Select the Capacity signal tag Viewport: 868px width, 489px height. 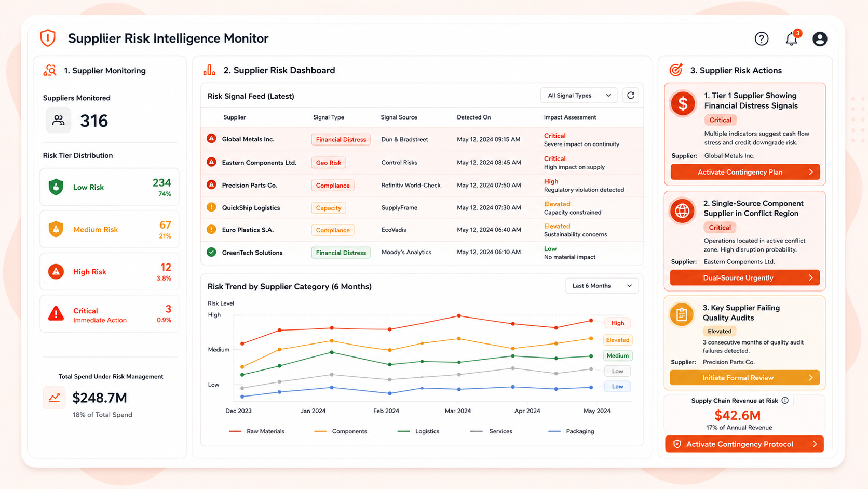tap(329, 208)
